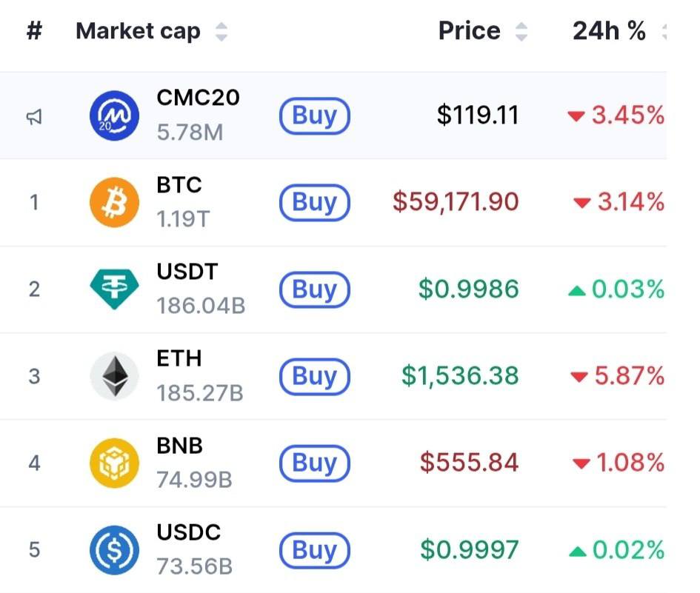Sort by 24h % column header
This screenshot has width=700, height=593.
609,31
